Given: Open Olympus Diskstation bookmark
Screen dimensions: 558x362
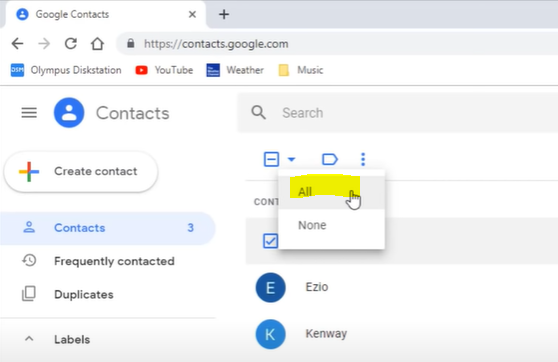Looking at the screenshot, I should [66, 70].
